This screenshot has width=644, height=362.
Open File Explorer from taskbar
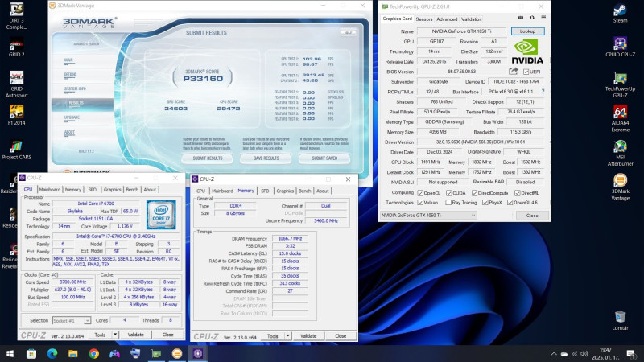pyautogui.click(x=73, y=353)
